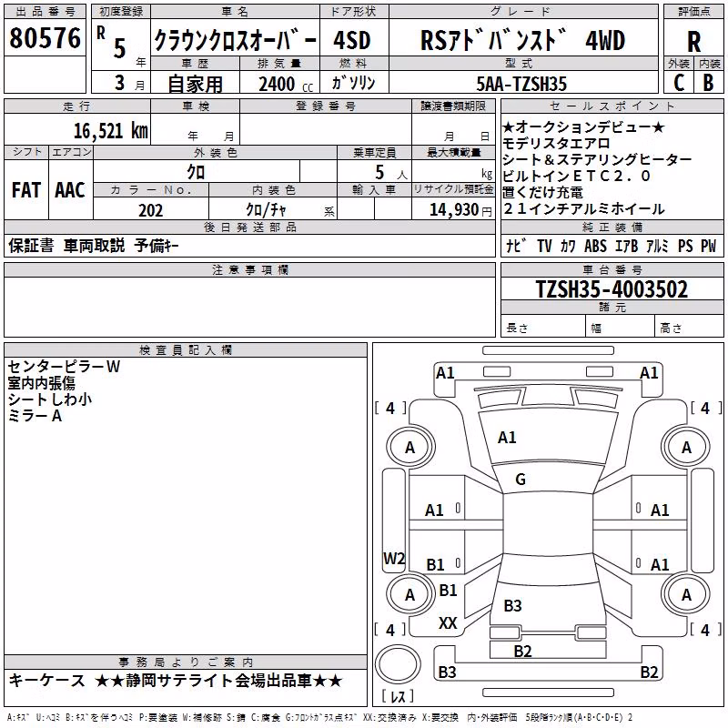Click the recycle deposit 14,930円
The height and width of the screenshot is (728, 728).
pos(460,210)
